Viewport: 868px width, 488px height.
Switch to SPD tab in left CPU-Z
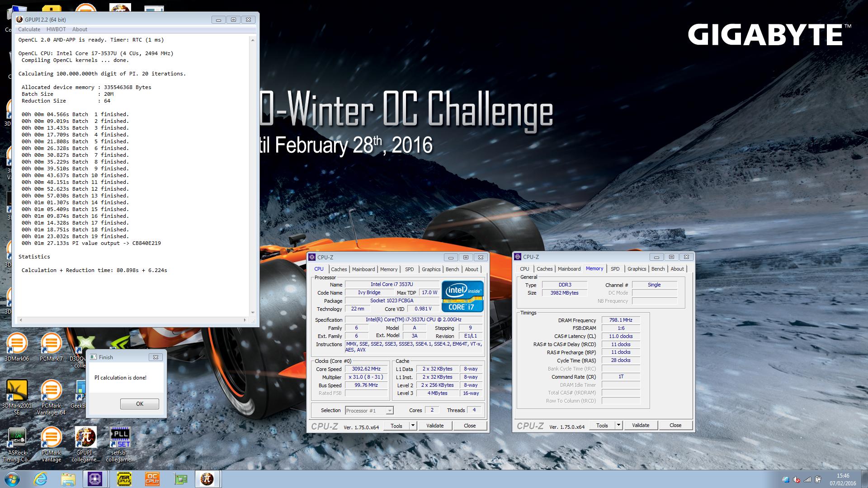(x=410, y=269)
